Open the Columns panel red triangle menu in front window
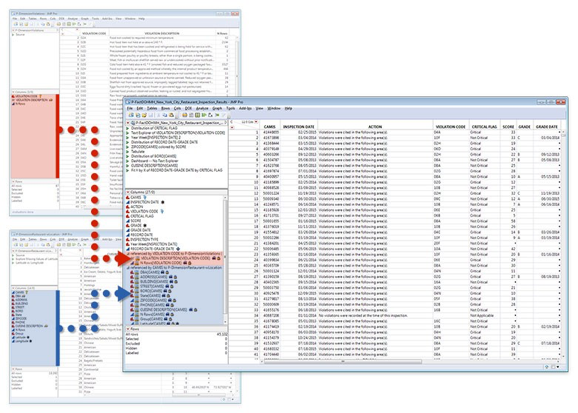 tap(128, 192)
